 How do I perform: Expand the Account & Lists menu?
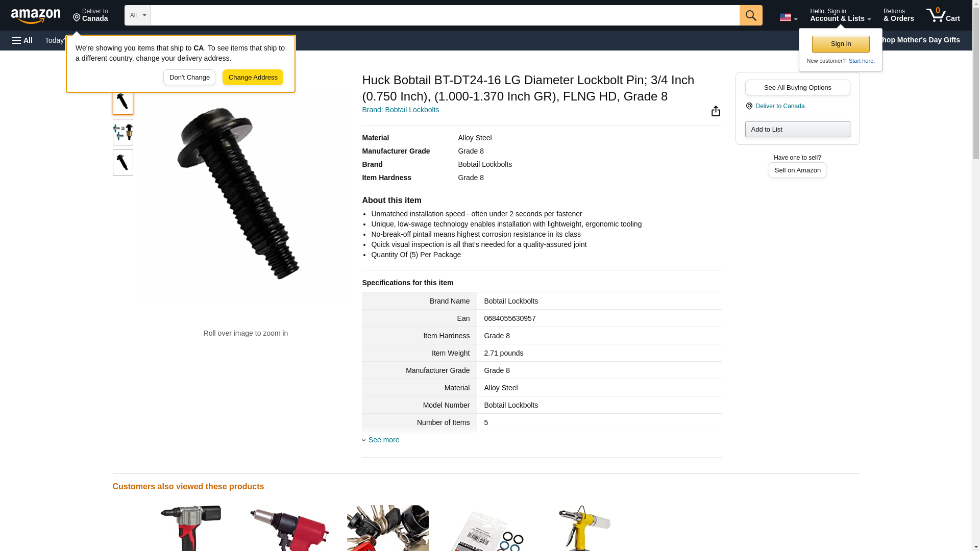pyautogui.click(x=840, y=15)
